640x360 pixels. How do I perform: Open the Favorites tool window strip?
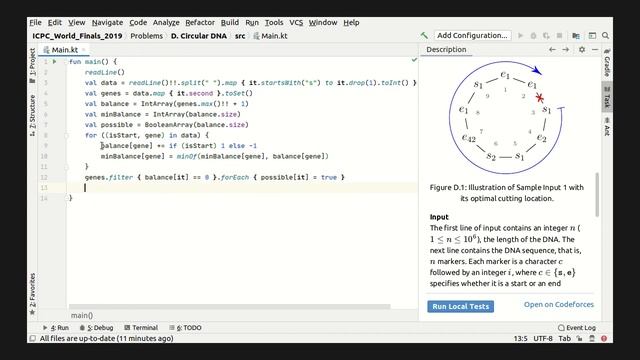pos(32,294)
